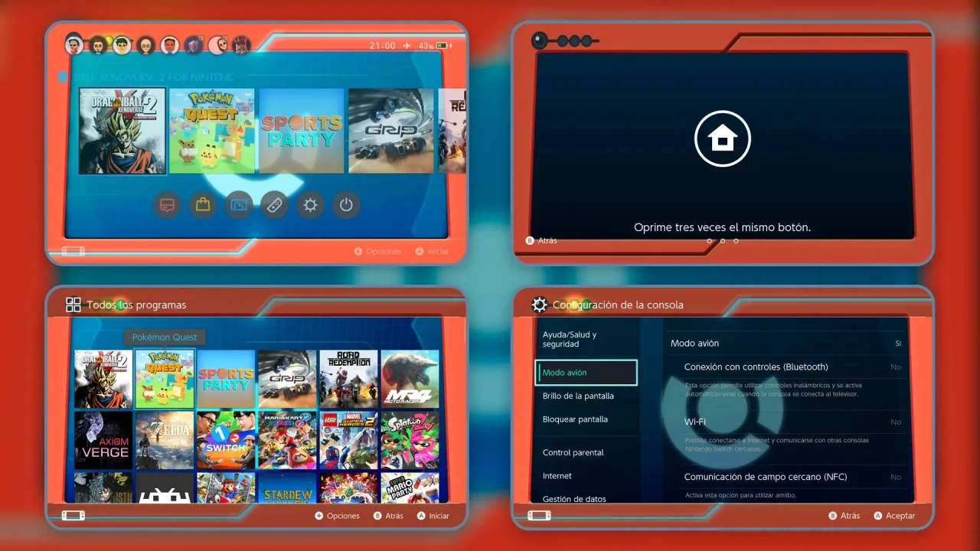Image resolution: width=980 pixels, height=551 pixels.
Task: Open the Controllers Joy-Con icon
Action: tap(274, 205)
